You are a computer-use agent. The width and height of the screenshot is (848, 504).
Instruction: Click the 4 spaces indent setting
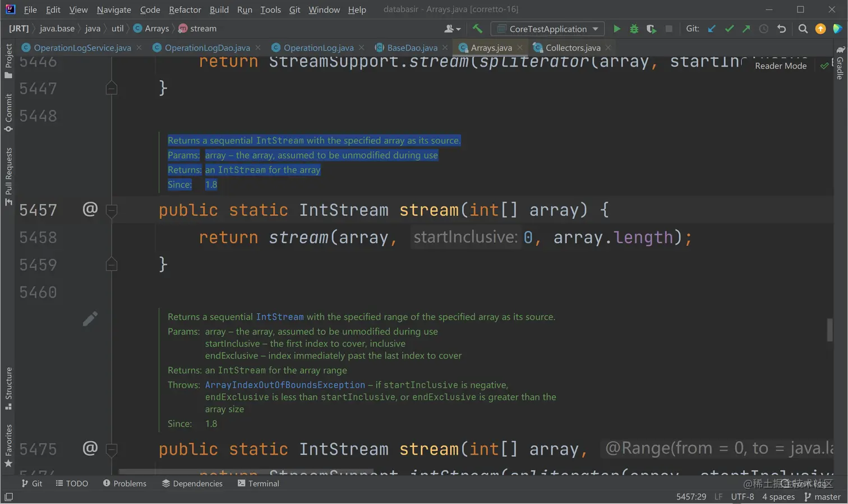pyautogui.click(x=778, y=497)
